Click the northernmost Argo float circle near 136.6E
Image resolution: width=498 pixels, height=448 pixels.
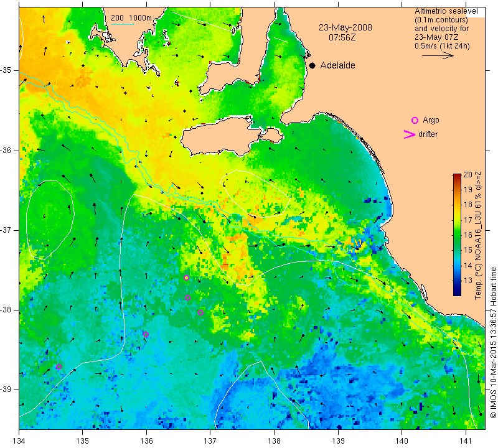186,278
